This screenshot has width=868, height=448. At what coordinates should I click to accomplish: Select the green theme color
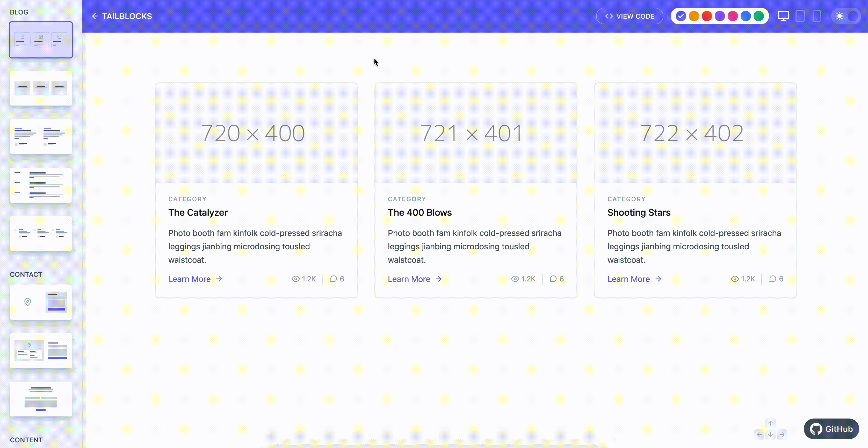(x=758, y=16)
